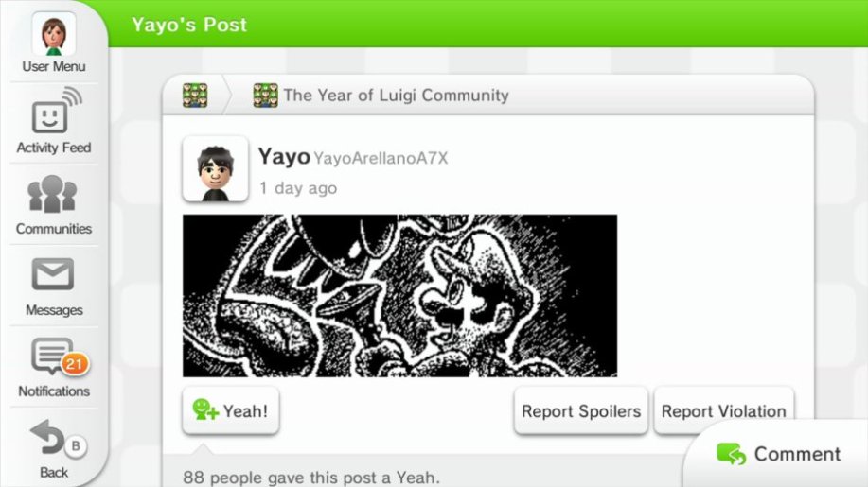Open the Messages envelope icon
This screenshot has width=868, height=487.
coord(53,274)
